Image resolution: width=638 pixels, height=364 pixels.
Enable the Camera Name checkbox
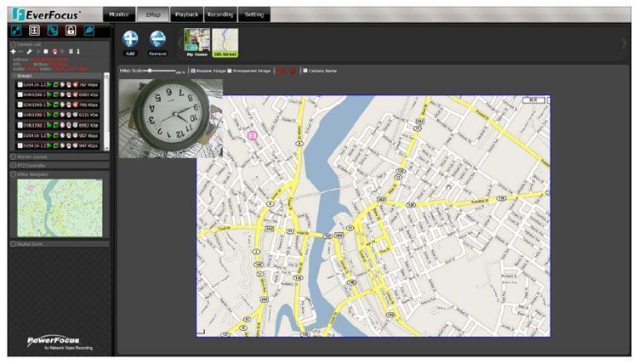305,71
